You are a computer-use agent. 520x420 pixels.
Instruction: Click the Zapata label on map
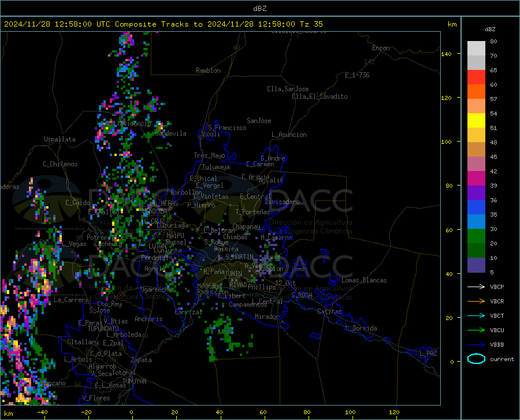click(x=142, y=360)
